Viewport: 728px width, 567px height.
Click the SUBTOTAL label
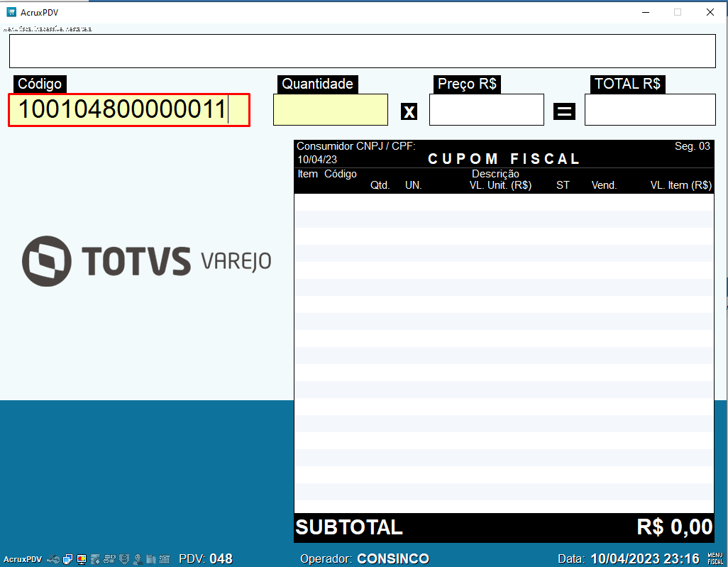[349, 527]
